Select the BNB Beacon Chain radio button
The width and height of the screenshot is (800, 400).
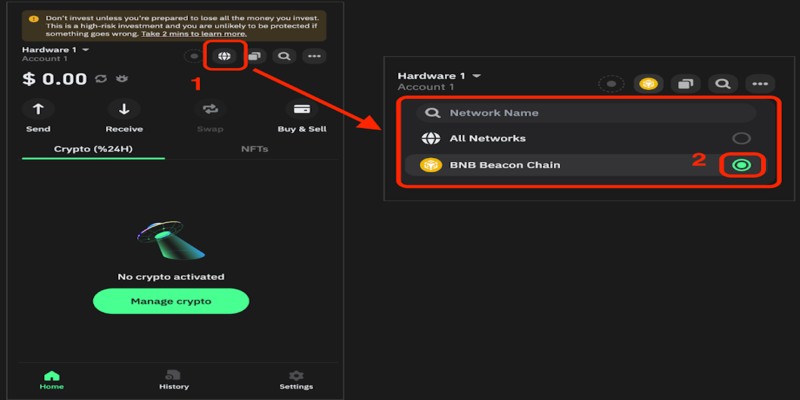pos(741,165)
